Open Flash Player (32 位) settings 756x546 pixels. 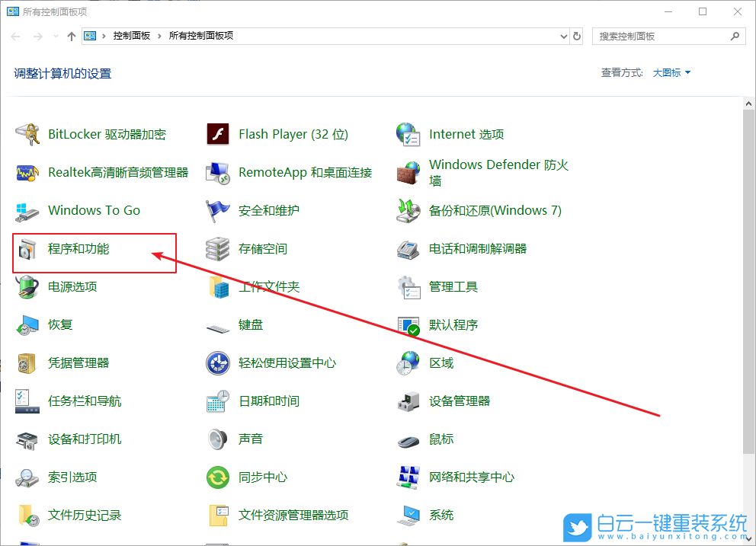click(293, 134)
